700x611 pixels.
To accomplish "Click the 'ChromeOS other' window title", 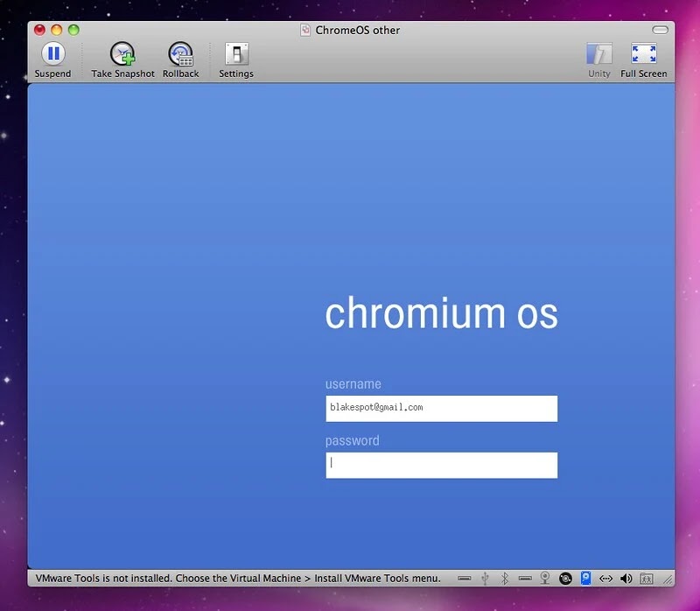I will [358, 30].
